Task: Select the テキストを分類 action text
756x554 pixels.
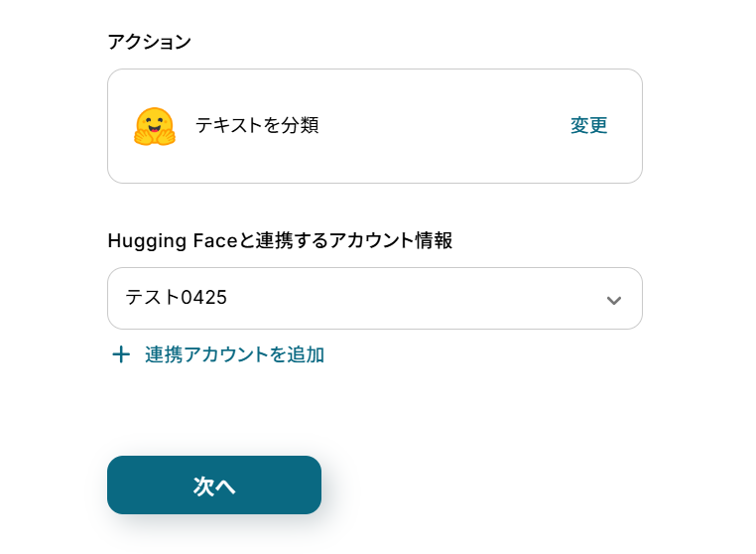Action: [x=257, y=125]
